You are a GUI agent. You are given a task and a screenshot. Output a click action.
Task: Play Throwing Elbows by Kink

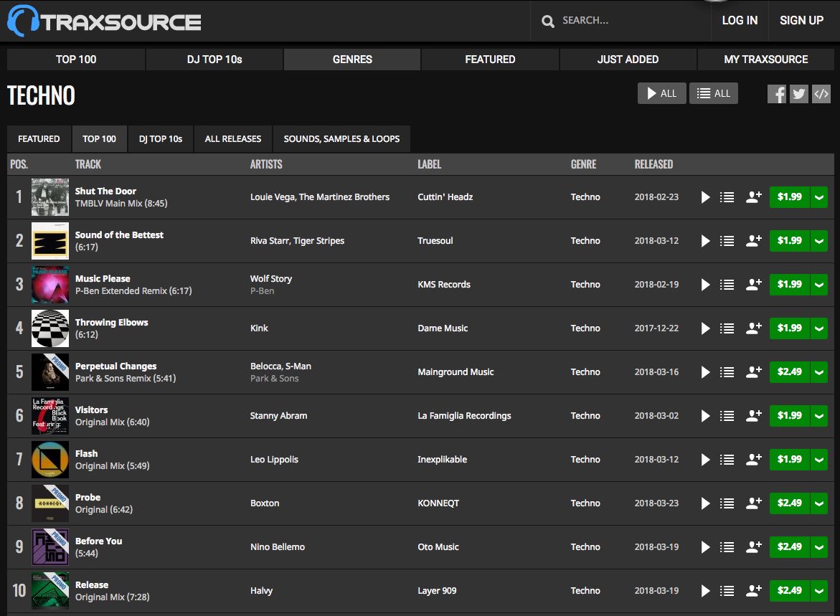tap(706, 328)
